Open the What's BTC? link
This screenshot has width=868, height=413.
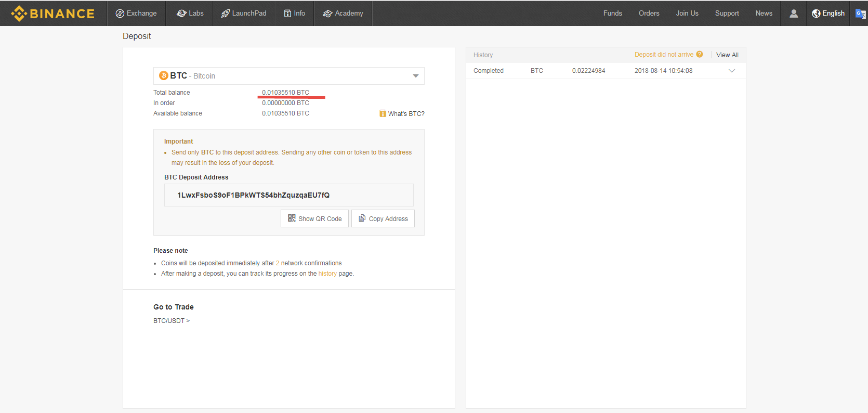click(x=406, y=114)
